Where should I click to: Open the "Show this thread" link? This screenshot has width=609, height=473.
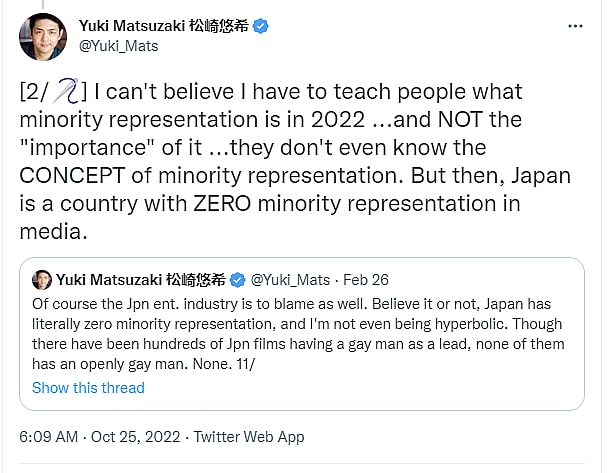[x=88, y=387]
